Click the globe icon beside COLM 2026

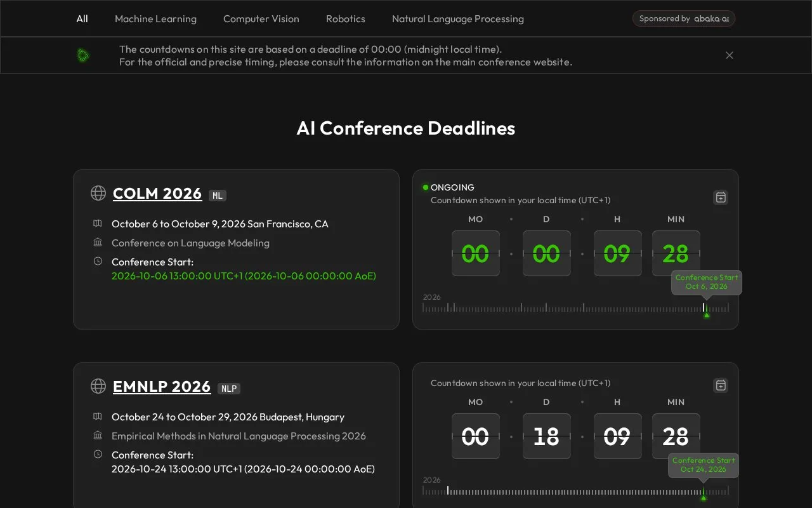click(98, 193)
